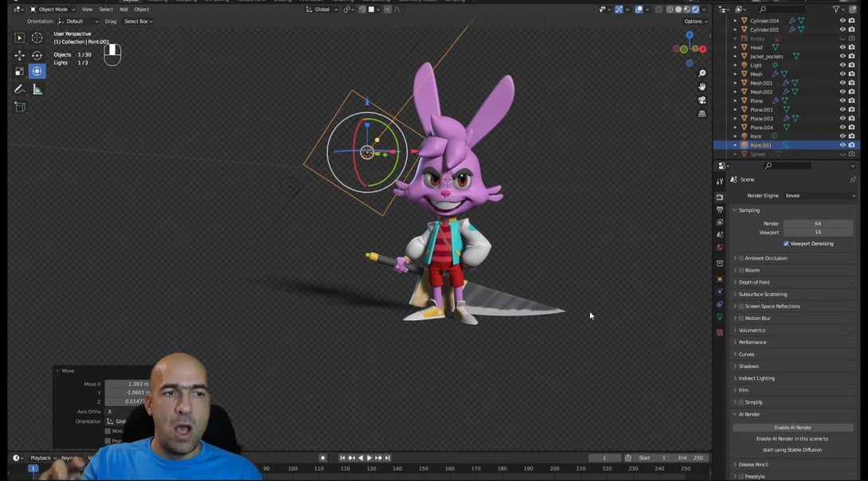Choose the Move tool

pos(19,56)
